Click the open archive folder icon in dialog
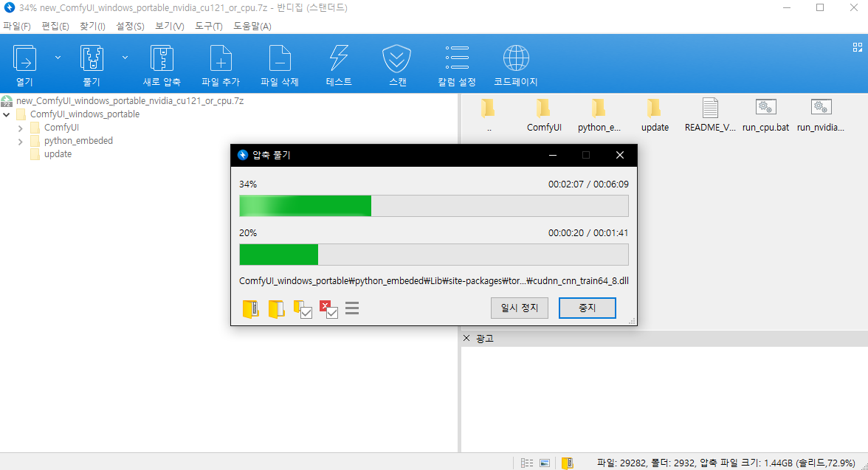Viewport: 868px width, 470px height. [x=251, y=309]
